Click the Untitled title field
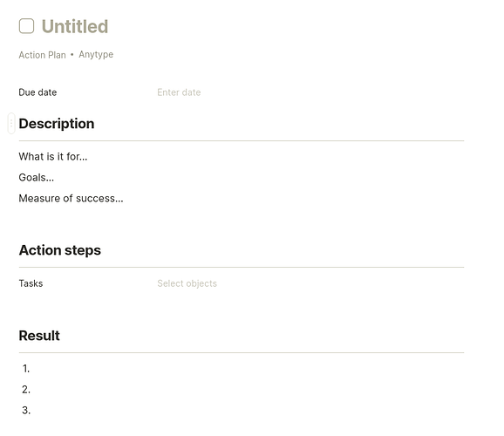Image resolution: width=504 pixels, height=436 pixels. [x=75, y=26]
